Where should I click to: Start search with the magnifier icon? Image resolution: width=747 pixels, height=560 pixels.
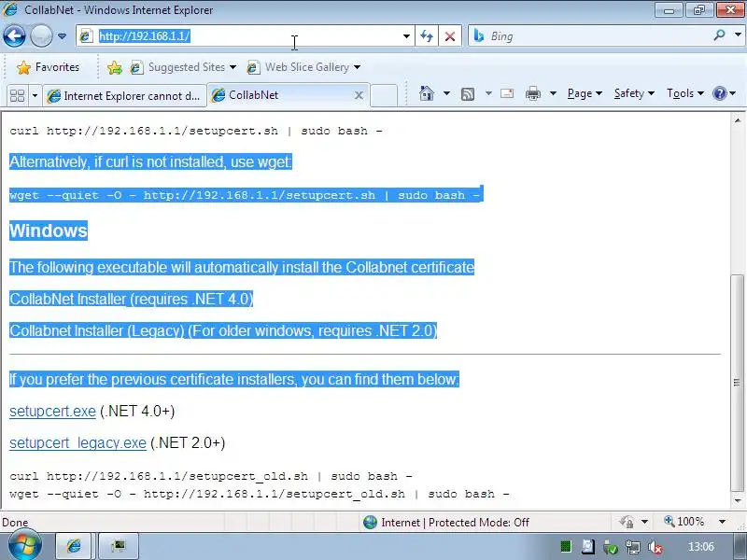719,35
